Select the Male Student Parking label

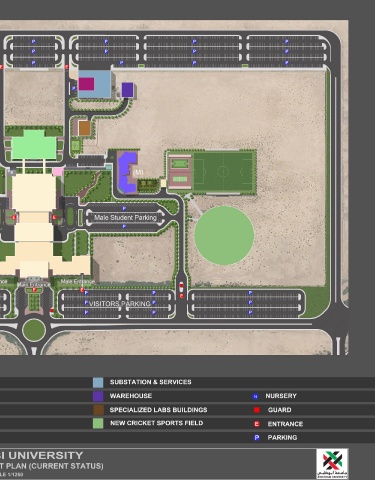[125, 217]
